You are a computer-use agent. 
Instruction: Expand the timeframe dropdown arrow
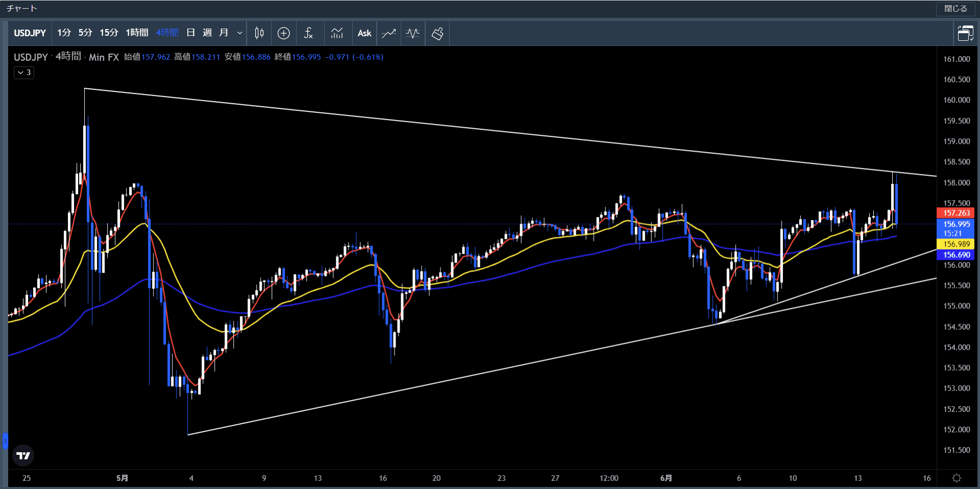pos(239,33)
